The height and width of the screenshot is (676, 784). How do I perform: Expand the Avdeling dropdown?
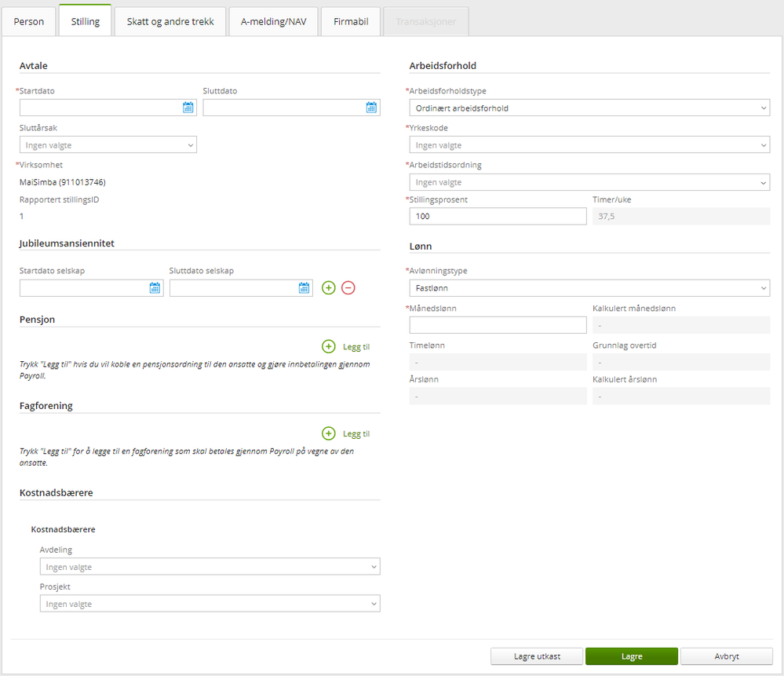pyautogui.click(x=210, y=567)
